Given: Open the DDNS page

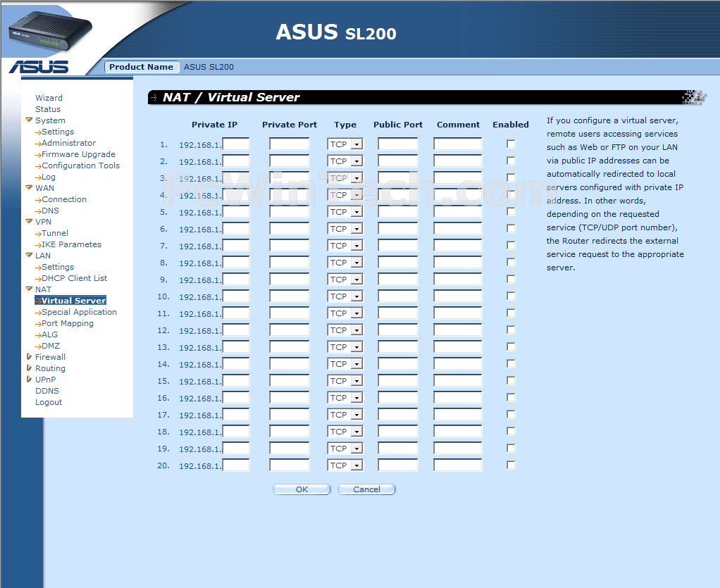Looking at the screenshot, I should (x=47, y=391).
